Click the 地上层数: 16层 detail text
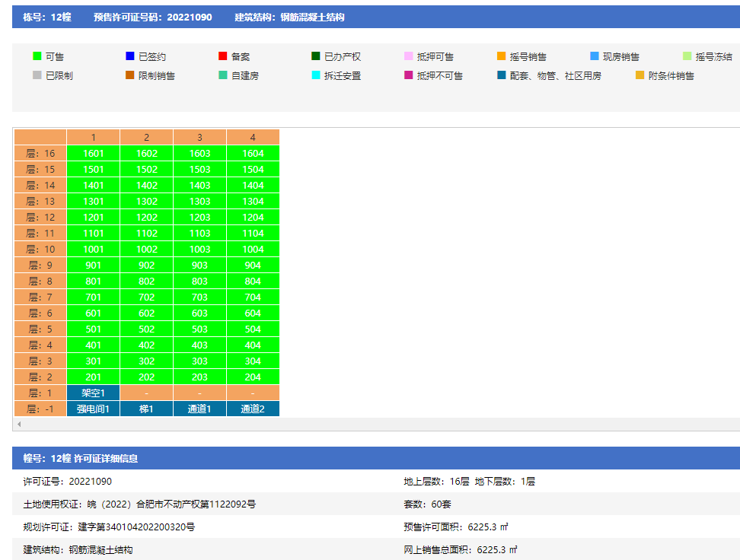 (x=436, y=481)
